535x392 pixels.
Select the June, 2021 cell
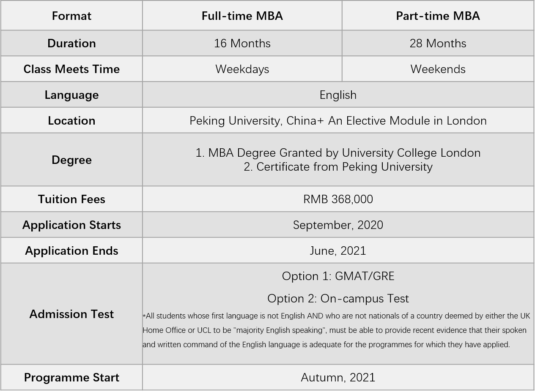click(338, 251)
